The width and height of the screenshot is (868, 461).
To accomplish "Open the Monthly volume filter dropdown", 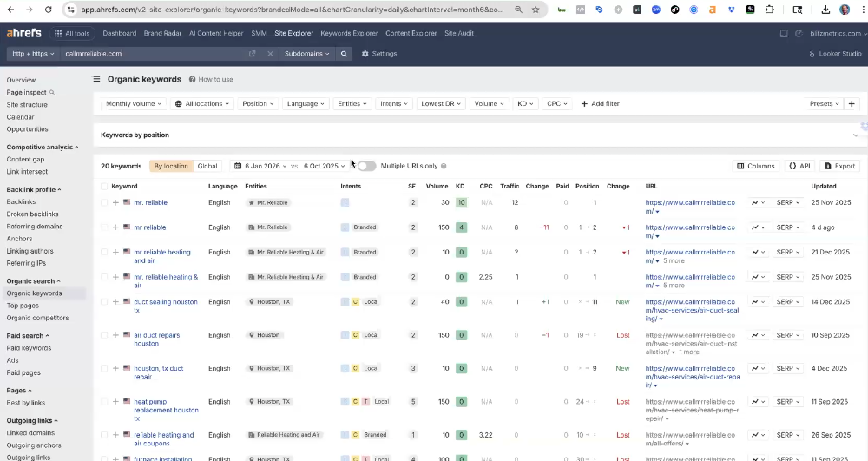I will (134, 104).
